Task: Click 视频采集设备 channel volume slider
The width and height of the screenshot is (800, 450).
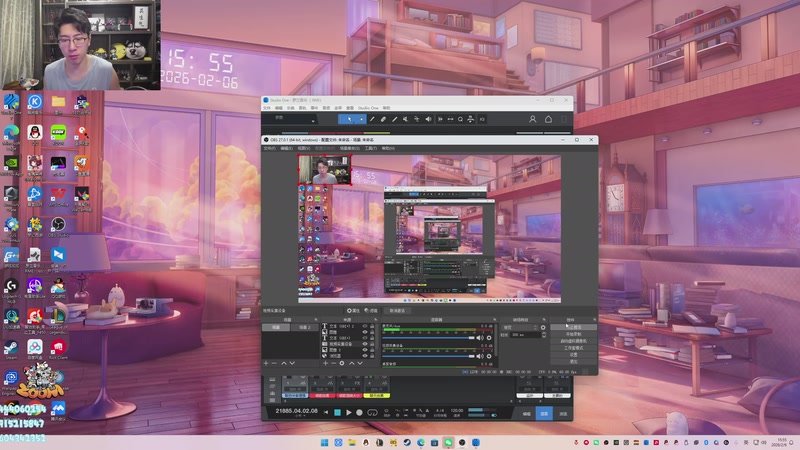Action: click(x=429, y=356)
